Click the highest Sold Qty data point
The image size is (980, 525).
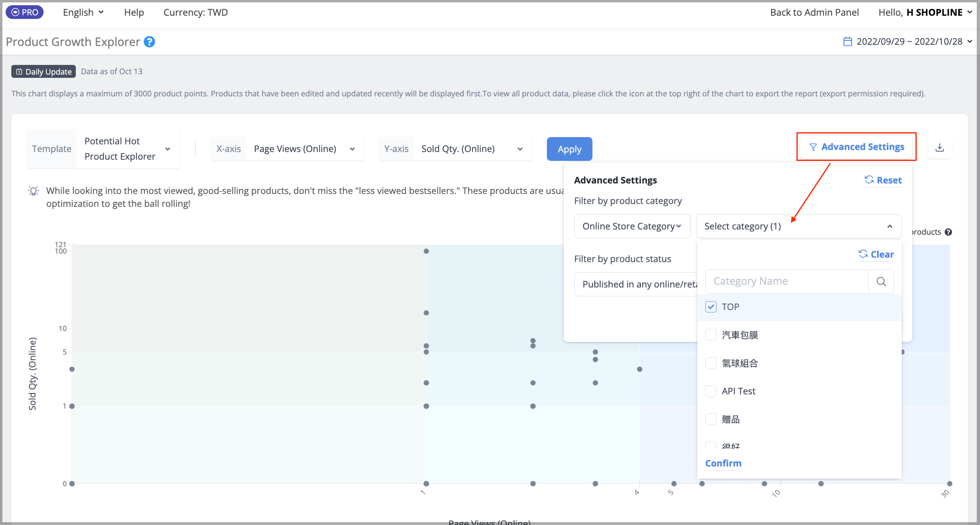point(426,251)
